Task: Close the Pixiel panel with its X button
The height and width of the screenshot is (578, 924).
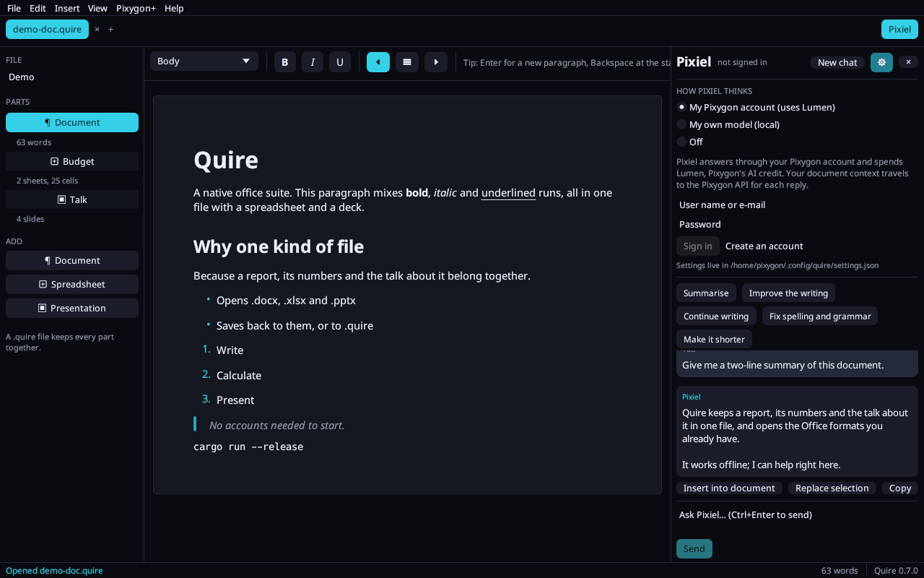Action: (x=909, y=62)
